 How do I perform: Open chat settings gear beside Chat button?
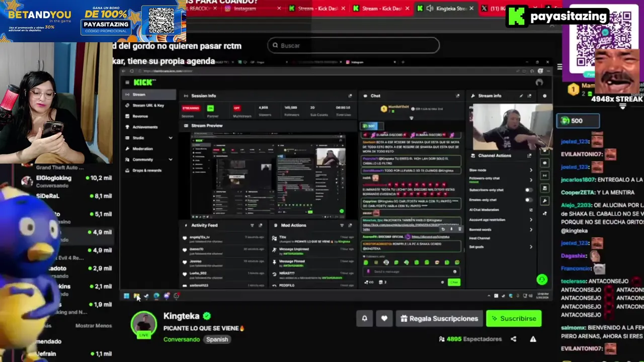[x=443, y=282]
